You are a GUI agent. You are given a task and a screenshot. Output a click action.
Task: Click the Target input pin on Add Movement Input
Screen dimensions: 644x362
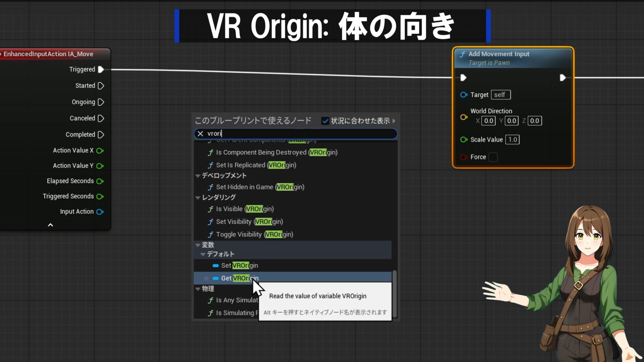tap(464, 95)
